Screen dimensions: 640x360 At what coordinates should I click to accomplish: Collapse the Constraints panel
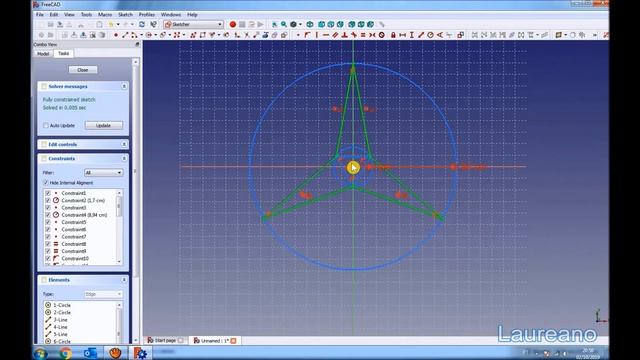(x=124, y=158)
